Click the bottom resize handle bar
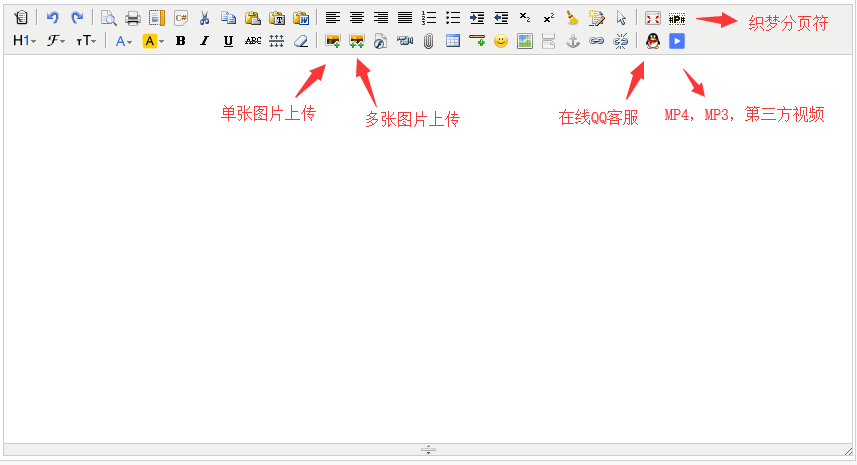Screen dimensions: 857x465 coord(428,450)
